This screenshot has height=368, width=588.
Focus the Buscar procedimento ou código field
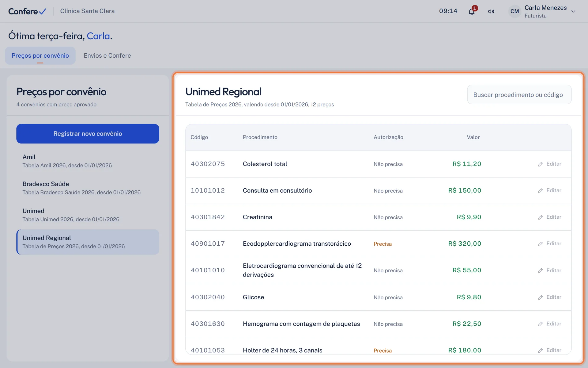coord(519,94)
